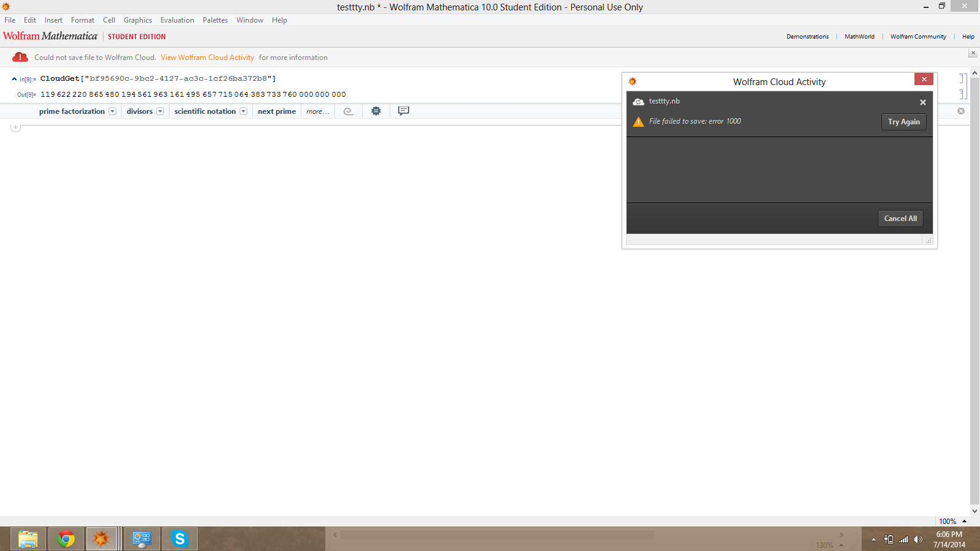This screenshot has width=980, height=551.
Task: Click the cloud upload icon beside testtty.nb
Action: (638, 102)
